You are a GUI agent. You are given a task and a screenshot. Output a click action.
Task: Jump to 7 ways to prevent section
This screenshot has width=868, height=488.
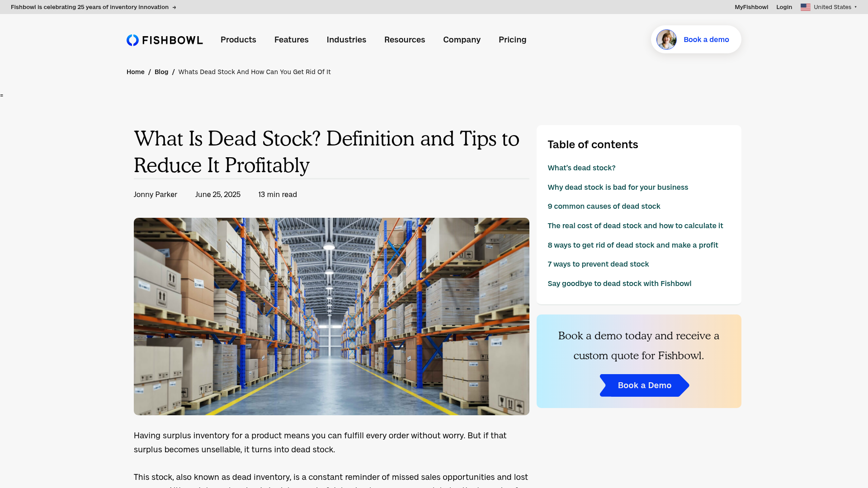598,264
